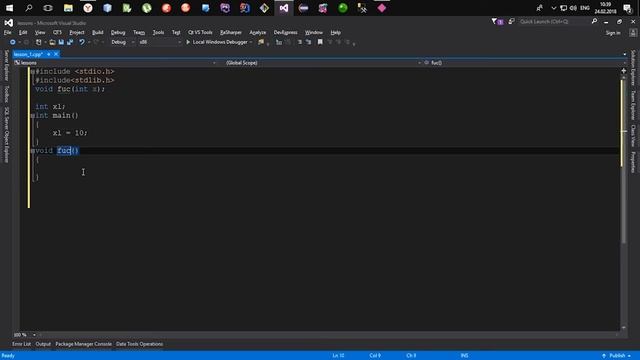Open the Package Manager Console tab
The width and height of the screenshot is (640, 360).
coord(83,344)
